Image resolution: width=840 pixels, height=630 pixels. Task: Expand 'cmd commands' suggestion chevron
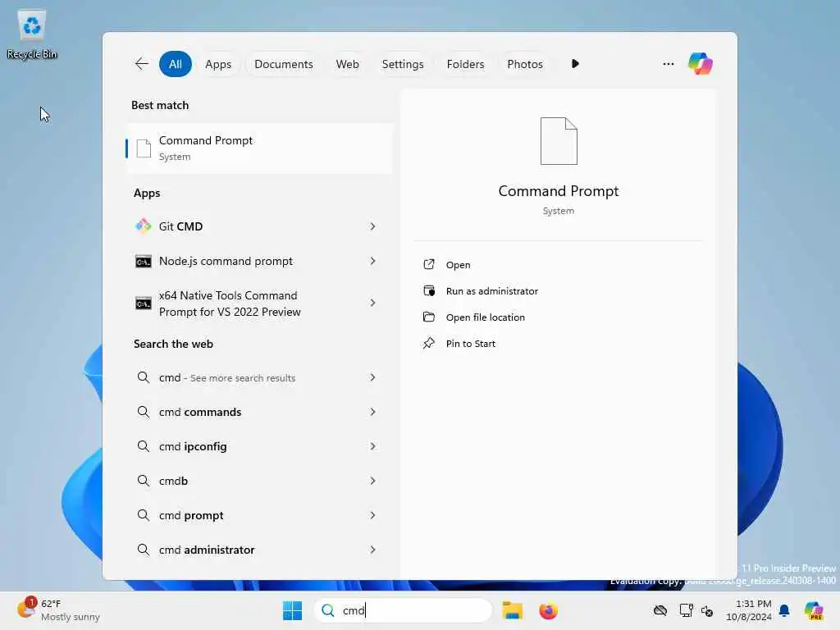click(x=372, y=412)
